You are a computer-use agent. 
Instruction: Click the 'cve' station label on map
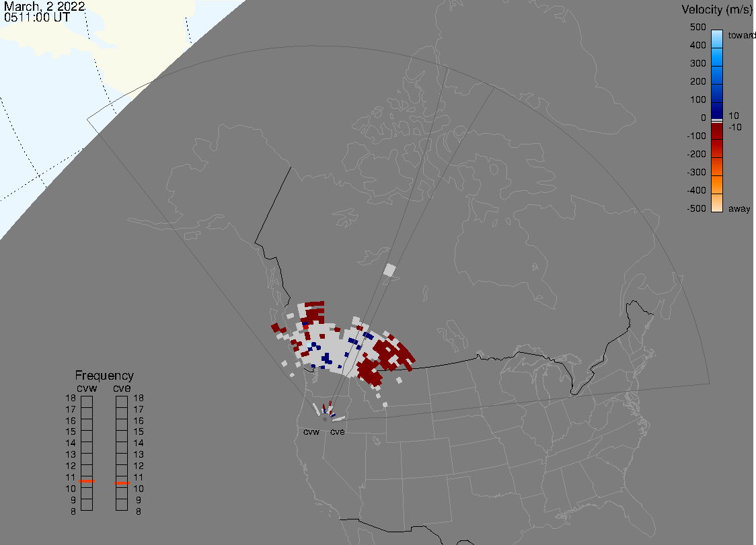point(338,431)
